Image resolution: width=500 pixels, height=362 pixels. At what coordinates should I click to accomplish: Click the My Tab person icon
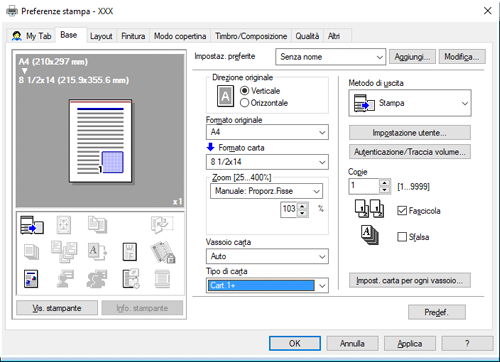(16, 36)
